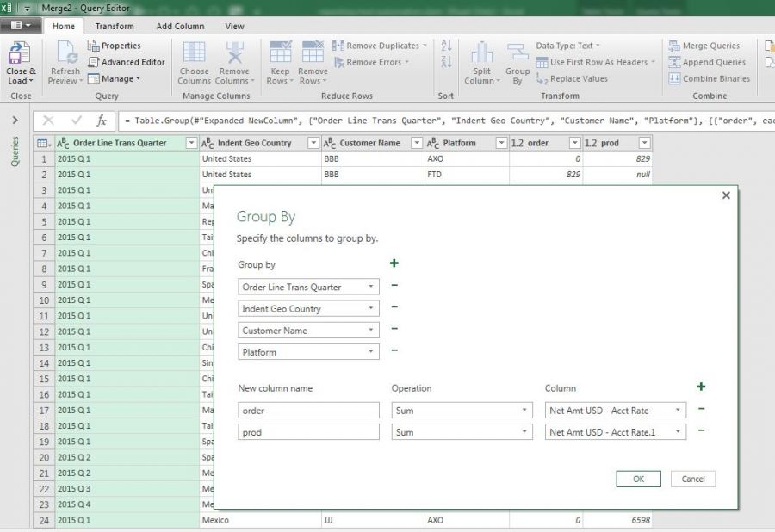Open filter for order column header

pos(574,143)
